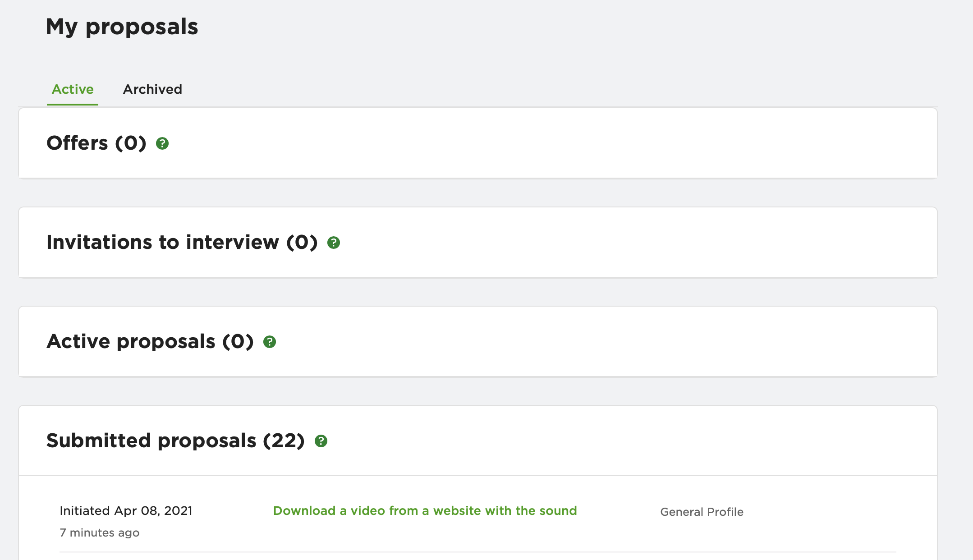This screenshot has width=973, height=560.
Task: Click the 7 minutes ago timestamp
Action: (100, 532)
